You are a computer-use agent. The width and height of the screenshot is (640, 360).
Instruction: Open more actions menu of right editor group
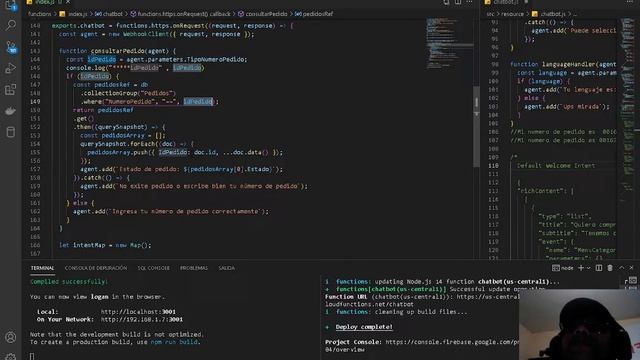click(630, 2)
